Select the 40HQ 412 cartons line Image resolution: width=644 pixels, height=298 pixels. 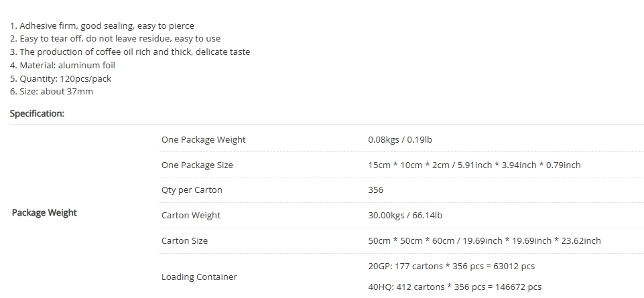coord(454,287)
